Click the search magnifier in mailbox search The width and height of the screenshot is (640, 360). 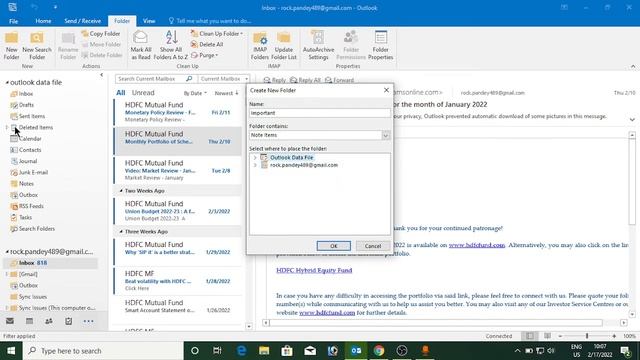pyautogui.click(x=189, y=78)
